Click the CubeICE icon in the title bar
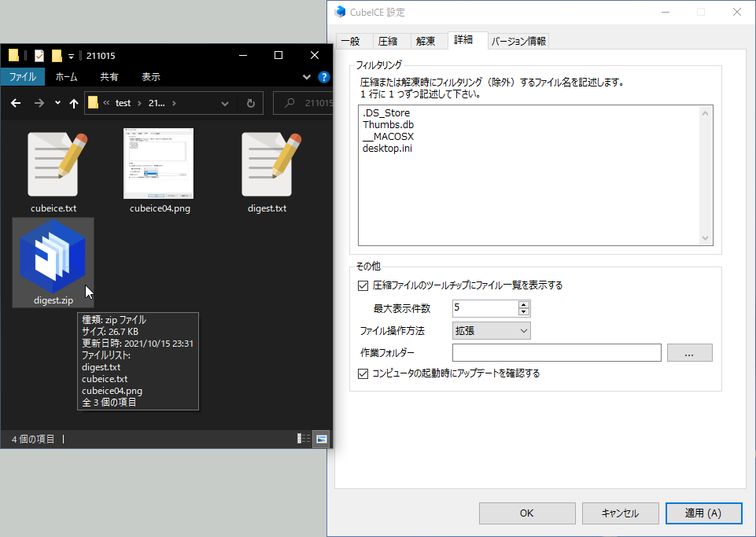 coord(339,12)
